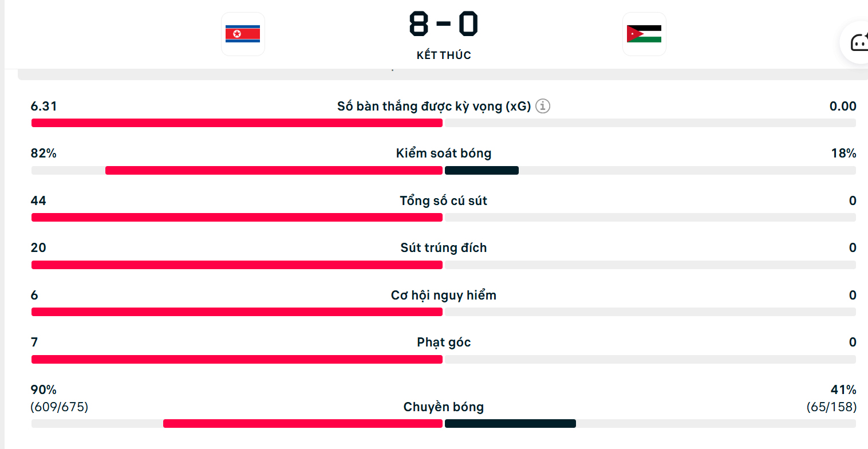This screenshot has width=868, height=449.
Task: Click the Phạt góc stat label
Action: [x=444, y=342]
